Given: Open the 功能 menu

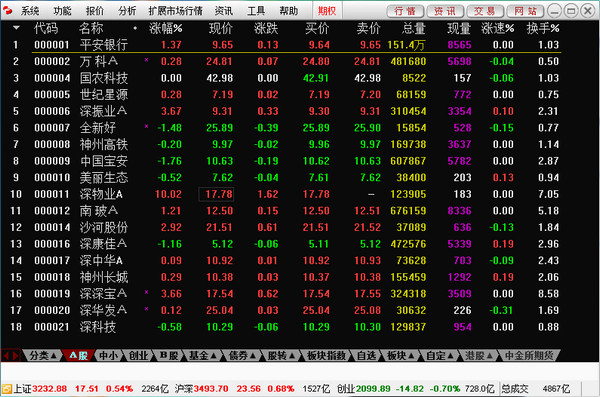Looking at the screenshot, I should 62,11.
